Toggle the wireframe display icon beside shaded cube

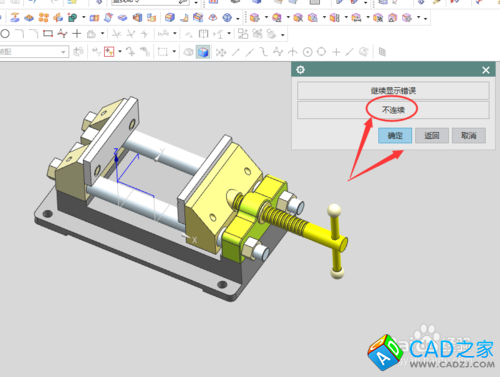coord(189,52)
